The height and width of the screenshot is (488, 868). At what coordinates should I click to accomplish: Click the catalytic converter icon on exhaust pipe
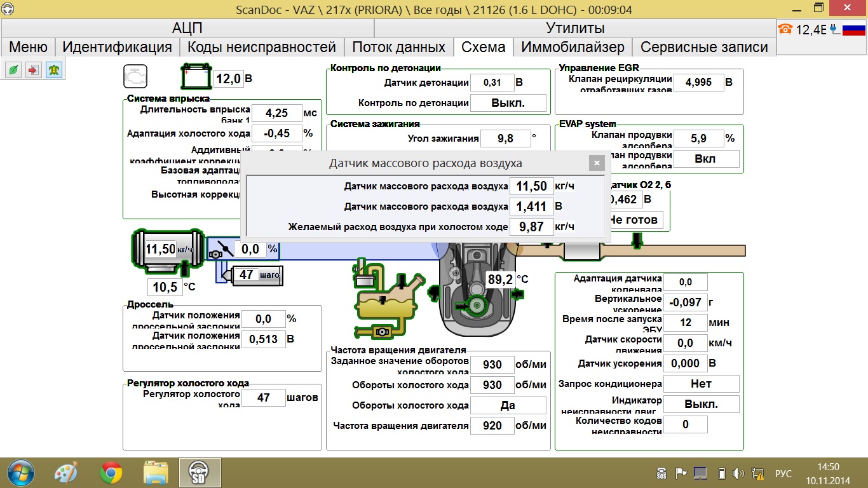pos(583,251)
